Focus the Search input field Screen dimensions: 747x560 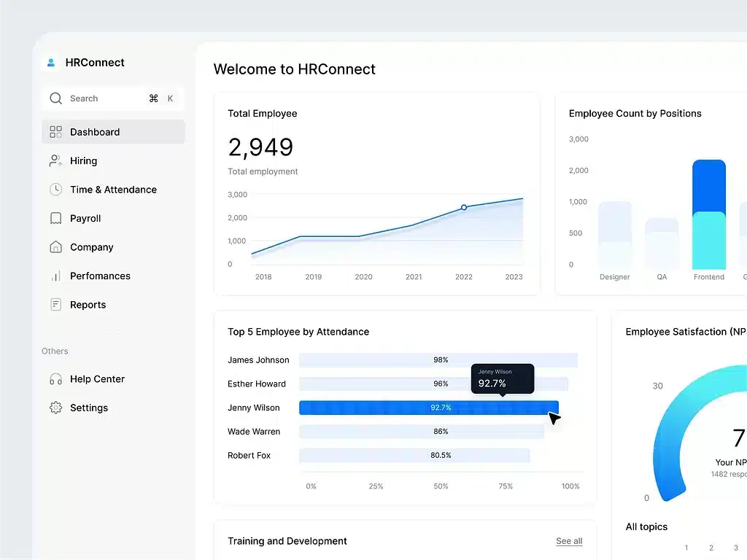click(x=113, y=98)
